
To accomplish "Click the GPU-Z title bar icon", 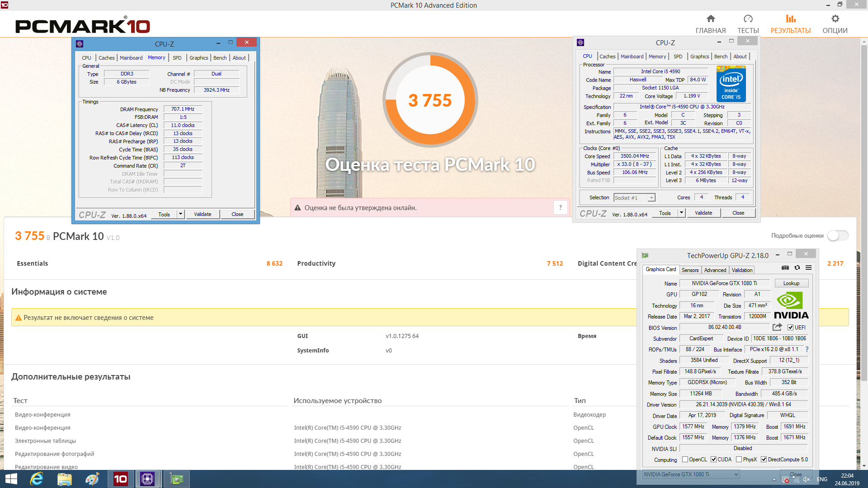I will pos(645,255).
